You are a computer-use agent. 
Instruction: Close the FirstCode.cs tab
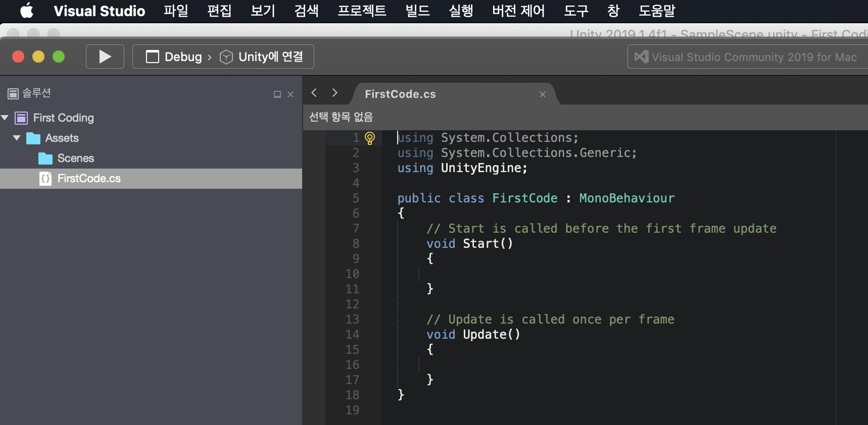click(543, 94)
